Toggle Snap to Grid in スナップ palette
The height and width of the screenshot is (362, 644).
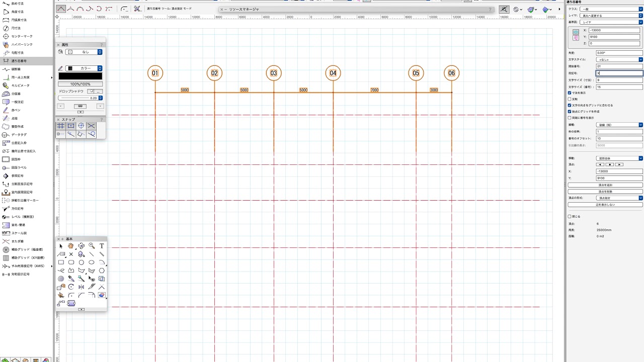coord(61,126)
